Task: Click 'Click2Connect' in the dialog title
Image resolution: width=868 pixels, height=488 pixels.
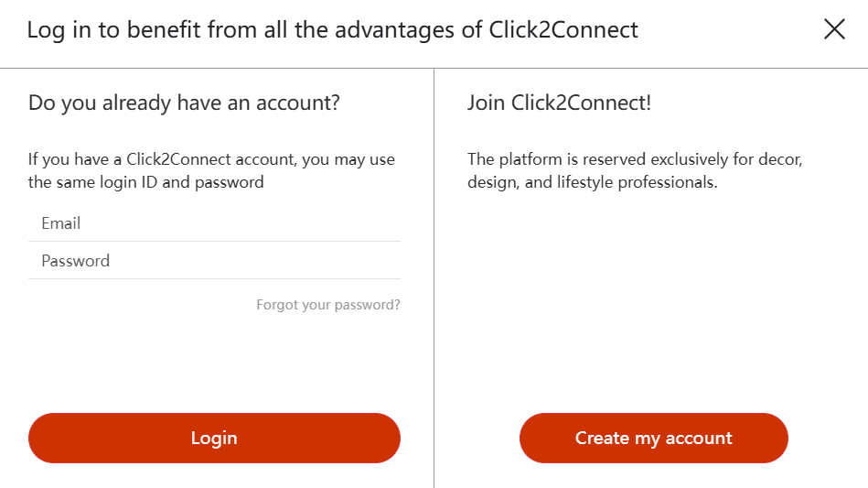Action: tap(563, 29)
